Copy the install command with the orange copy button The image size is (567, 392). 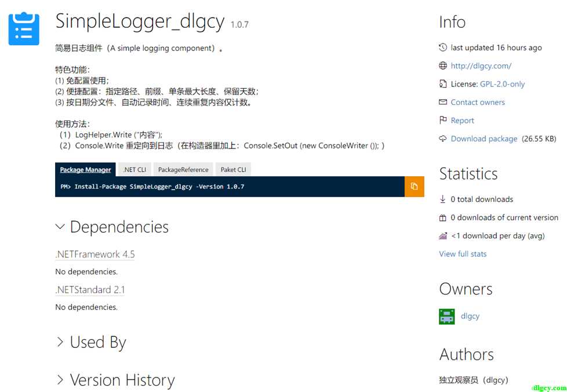coord(414,187)
